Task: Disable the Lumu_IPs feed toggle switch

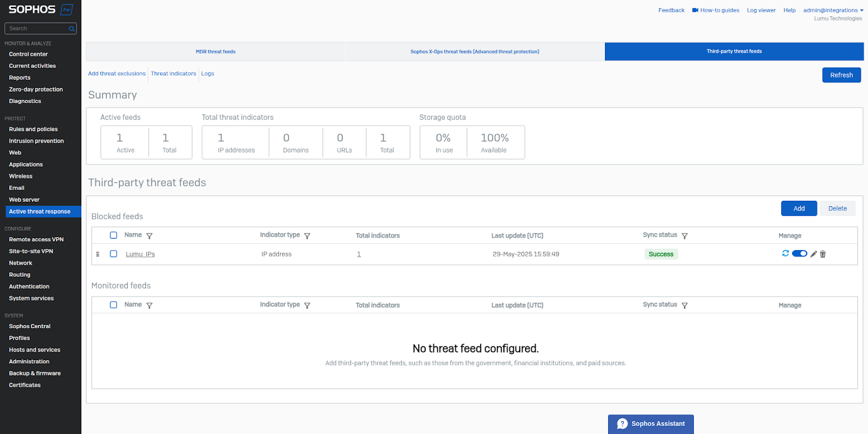Action: tap(799, 253)
